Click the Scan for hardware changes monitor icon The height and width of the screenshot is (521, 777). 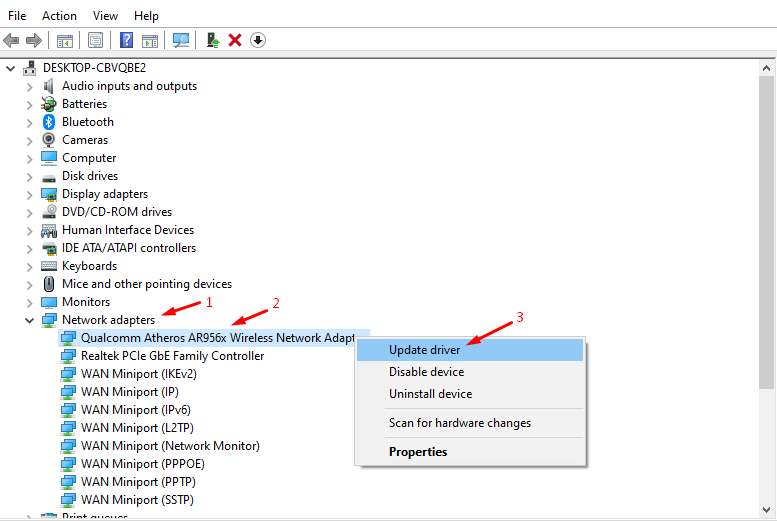(x=181, y=40)
